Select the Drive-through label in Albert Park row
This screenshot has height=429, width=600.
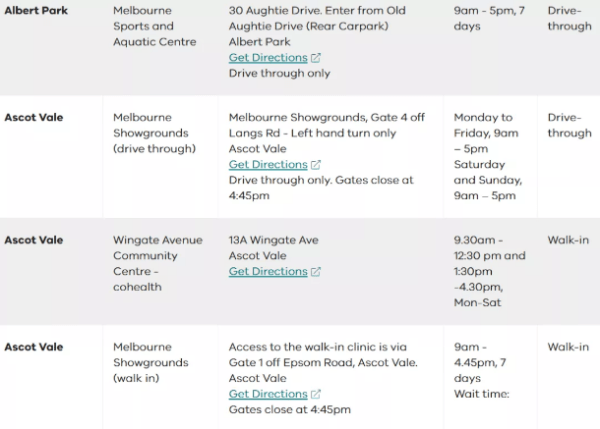pyautogui.click(x=569, y=18)
